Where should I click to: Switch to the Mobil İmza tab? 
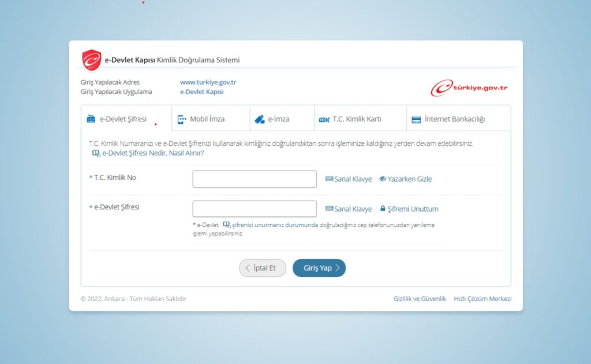(207, 119)
